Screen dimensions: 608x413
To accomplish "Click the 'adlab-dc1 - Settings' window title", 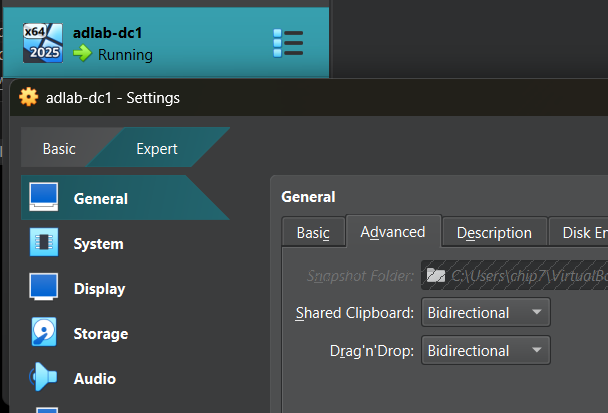I will 113,98.
